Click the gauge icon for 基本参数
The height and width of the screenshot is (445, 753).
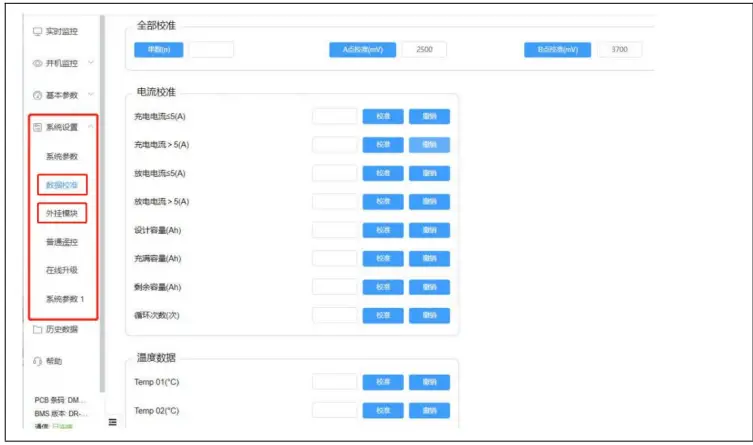(x=37, y=95)
